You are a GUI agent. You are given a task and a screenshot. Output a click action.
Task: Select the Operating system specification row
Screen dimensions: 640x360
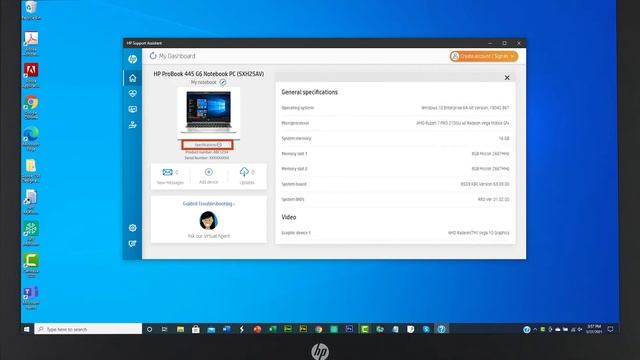395,108
